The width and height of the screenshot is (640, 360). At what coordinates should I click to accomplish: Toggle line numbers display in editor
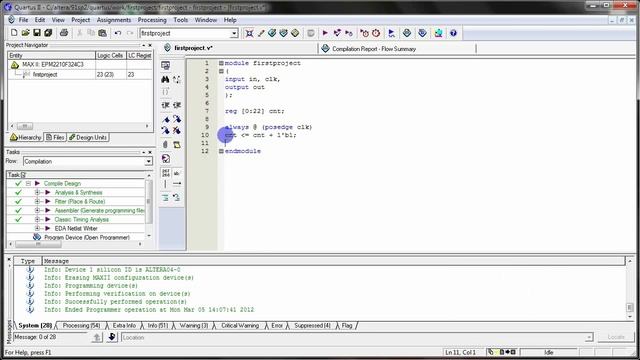click(x=165, y=173)
